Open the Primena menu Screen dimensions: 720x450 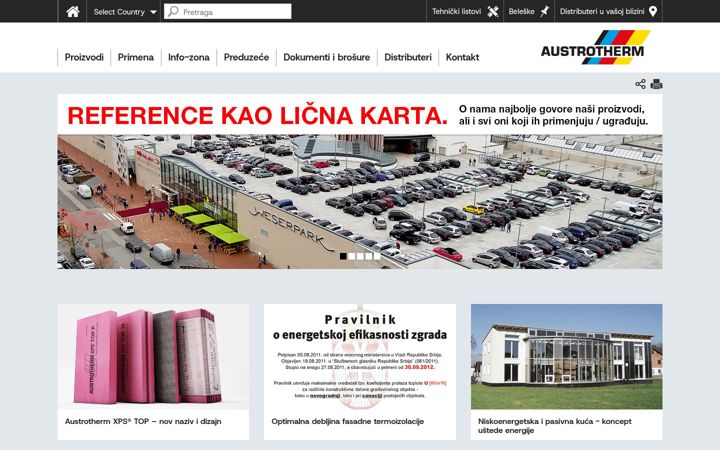135,57
